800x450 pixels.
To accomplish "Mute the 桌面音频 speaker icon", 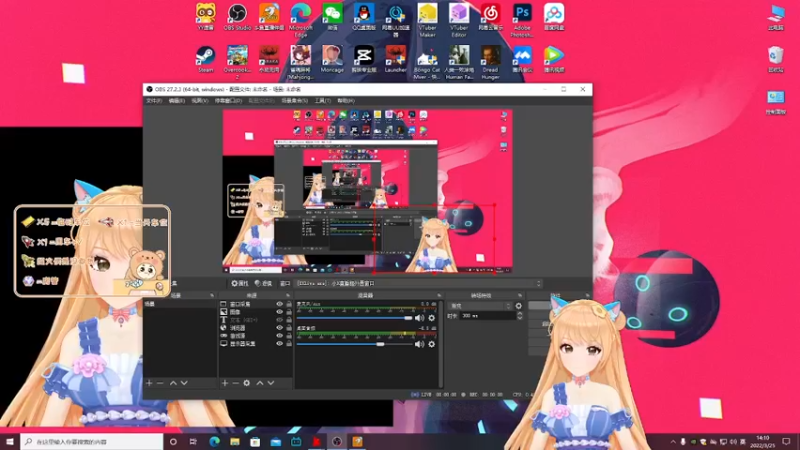I will [x=419, y=344].
